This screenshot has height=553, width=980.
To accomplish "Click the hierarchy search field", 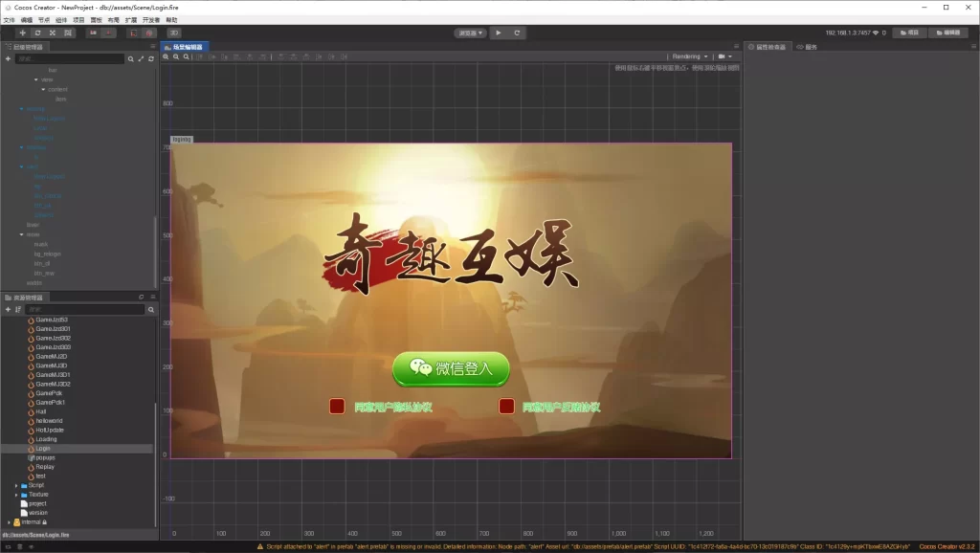I will coord(70,58).
